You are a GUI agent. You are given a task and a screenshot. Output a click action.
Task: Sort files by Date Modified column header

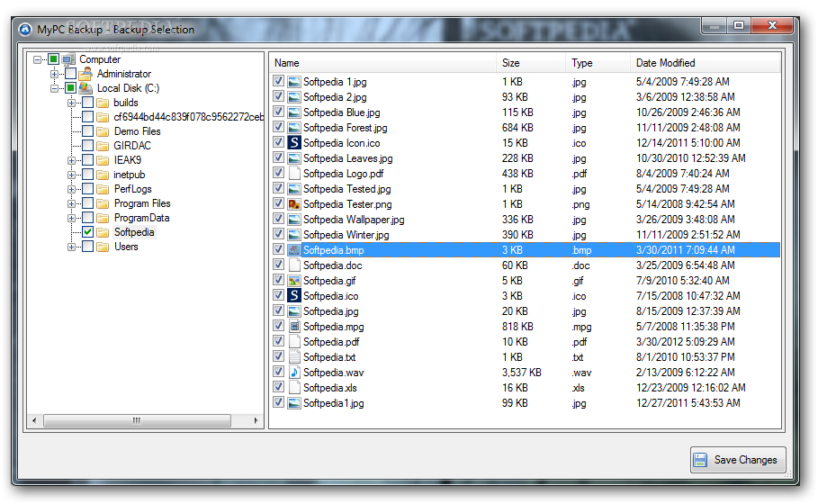(x=706, y=63)
